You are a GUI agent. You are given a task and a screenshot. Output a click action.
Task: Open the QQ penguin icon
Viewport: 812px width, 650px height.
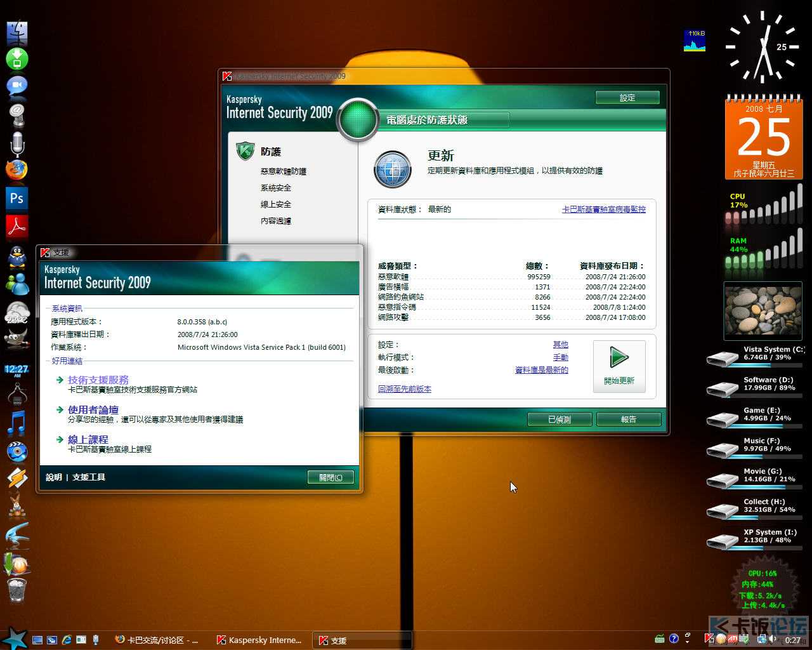(17, 256)
